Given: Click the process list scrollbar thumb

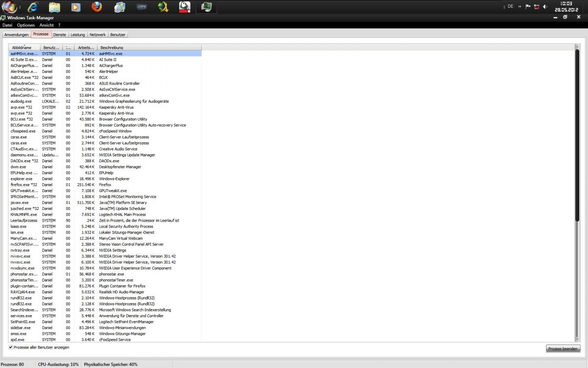Looking at the screenshot, I should click(x=577, y=135).
